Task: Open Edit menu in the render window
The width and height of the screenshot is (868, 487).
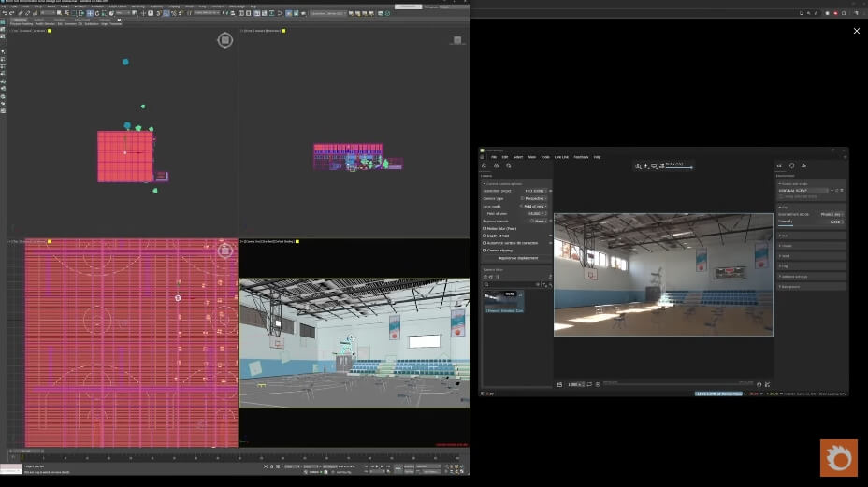Action: tap(505, 157)
